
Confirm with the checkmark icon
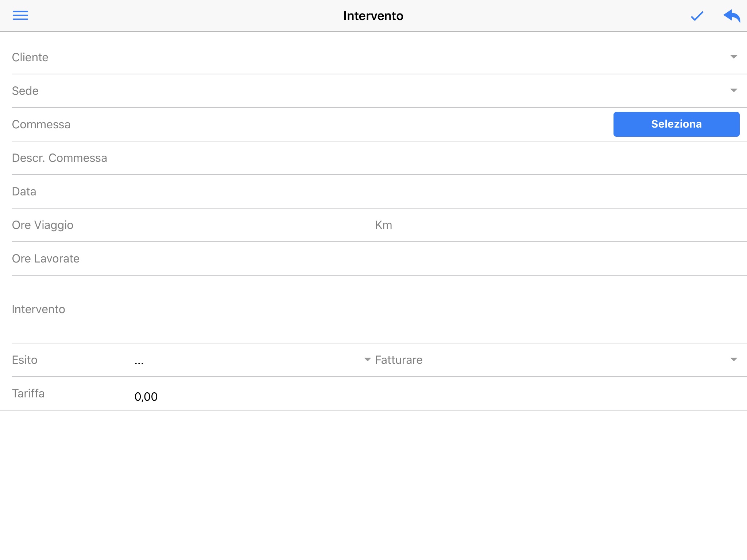697,16
